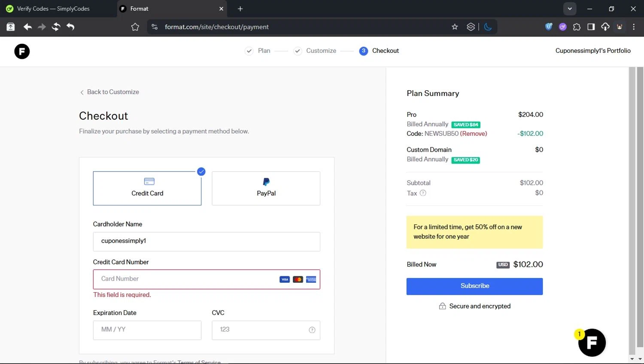This screenshot has width=644, height=364.
Task: Click the Secure and encrypted label
Action: point(474,306)
